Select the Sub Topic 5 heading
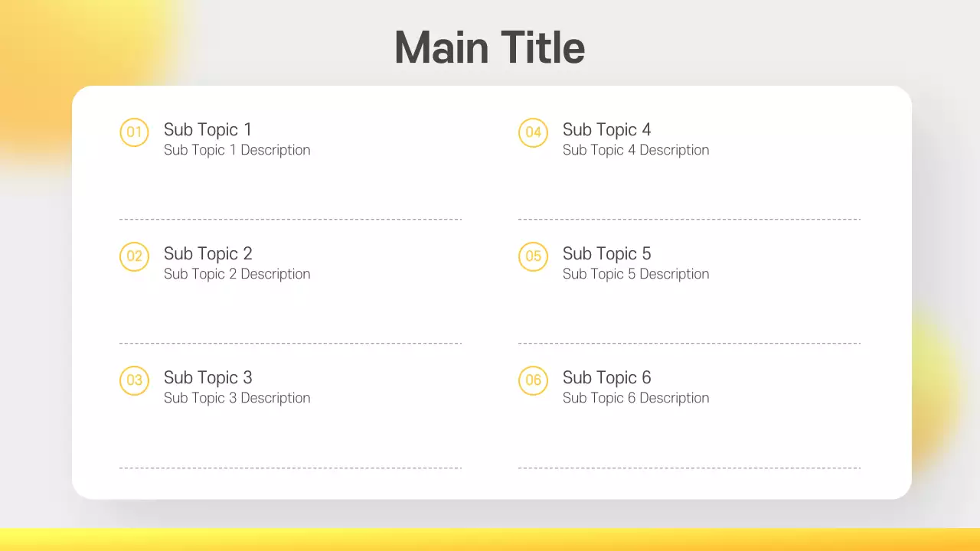The width and height of the screenshot is (980, 551). (x=606, y=253)
